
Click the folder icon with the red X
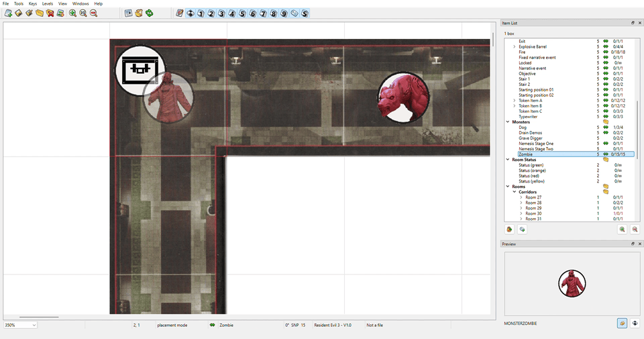(x=50, y=13)
